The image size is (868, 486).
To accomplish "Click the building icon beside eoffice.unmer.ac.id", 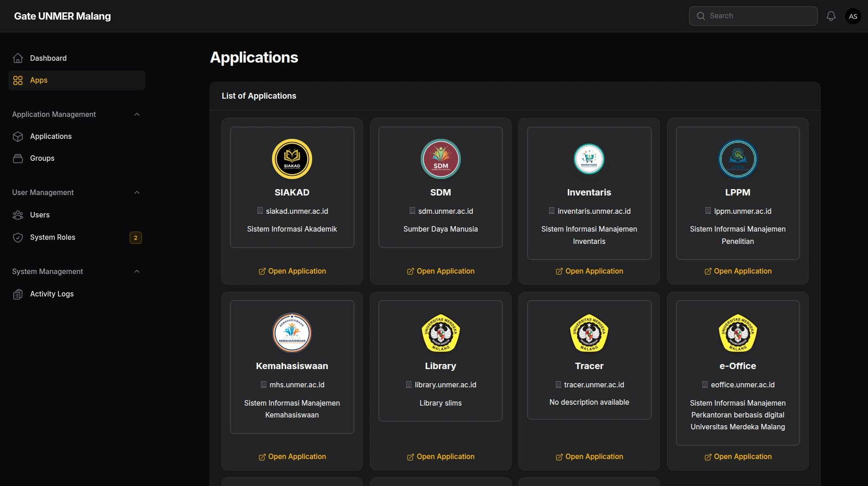I will 705,385.
